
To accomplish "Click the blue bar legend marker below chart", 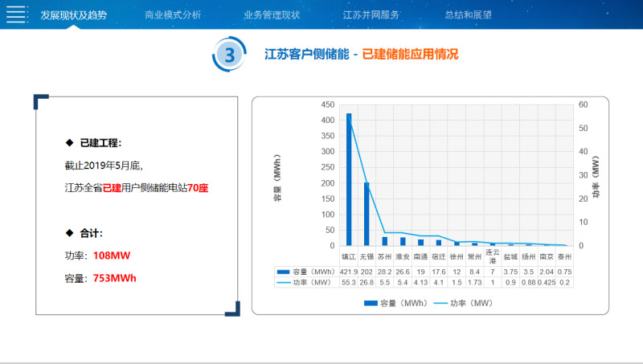I will tap(370, 303).
